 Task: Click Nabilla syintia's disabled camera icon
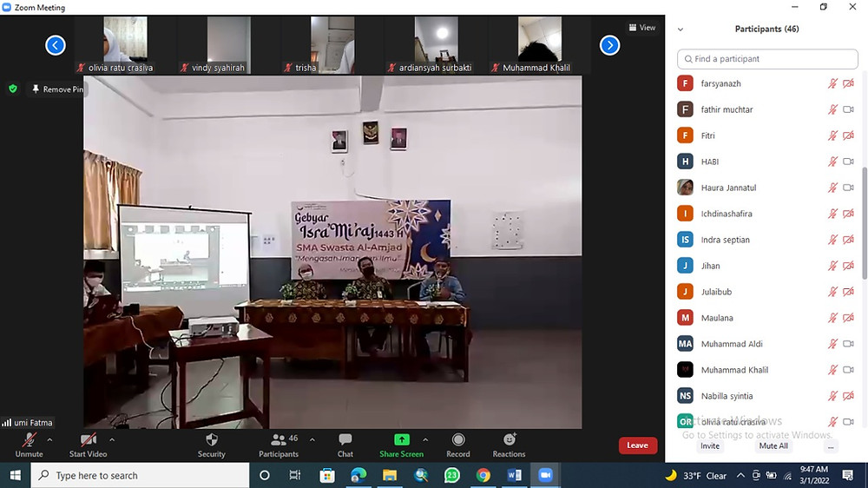[x=848, y=396]
